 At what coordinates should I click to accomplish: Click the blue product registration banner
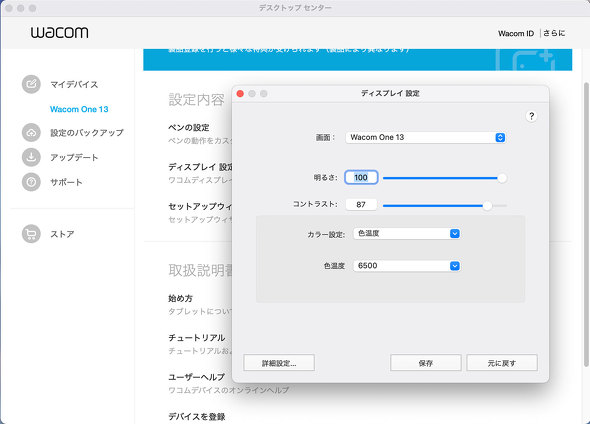click(x=357, y=59)
